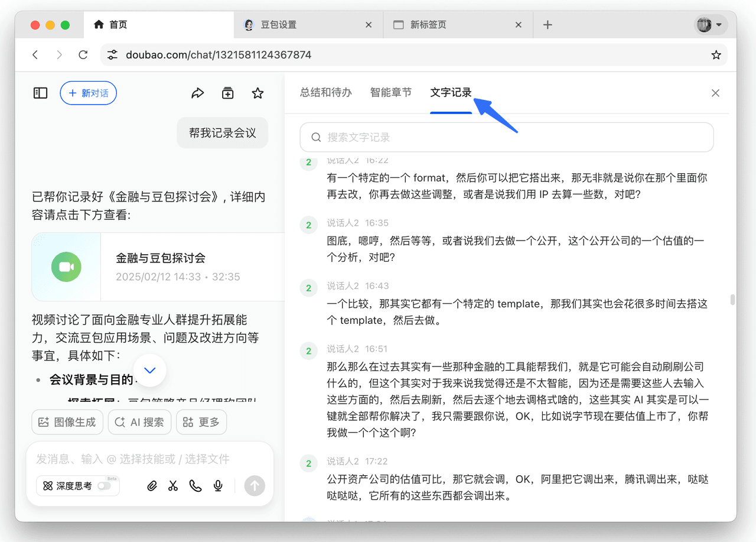
Task: Toggle the sidebar panel icon
Action: [40, 93]
